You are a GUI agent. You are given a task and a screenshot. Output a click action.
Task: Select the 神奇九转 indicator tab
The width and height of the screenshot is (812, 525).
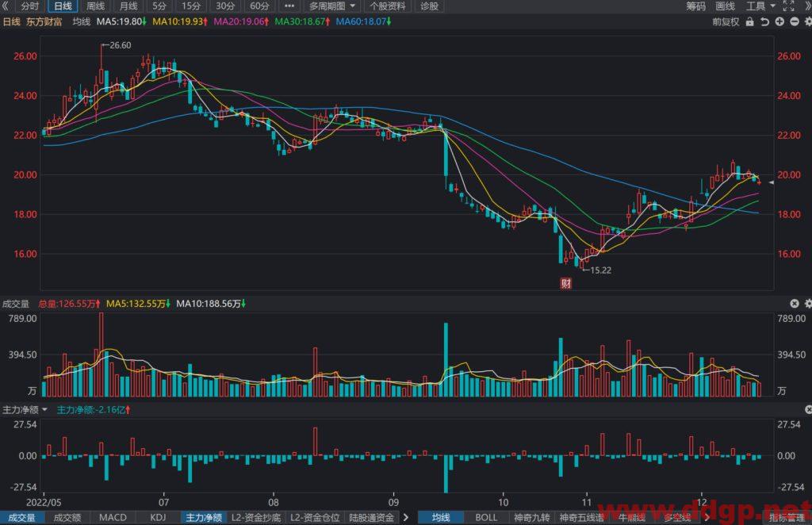pyautogui.click(x=532, y=517)
